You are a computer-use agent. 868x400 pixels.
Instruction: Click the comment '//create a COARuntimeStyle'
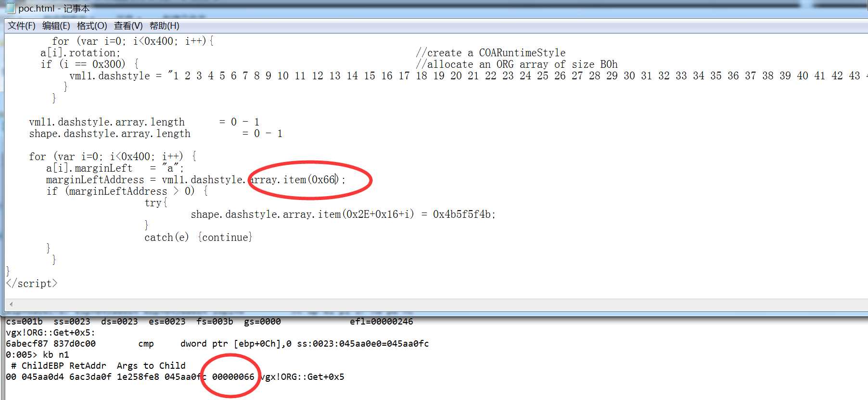click(x=491, y=53)
